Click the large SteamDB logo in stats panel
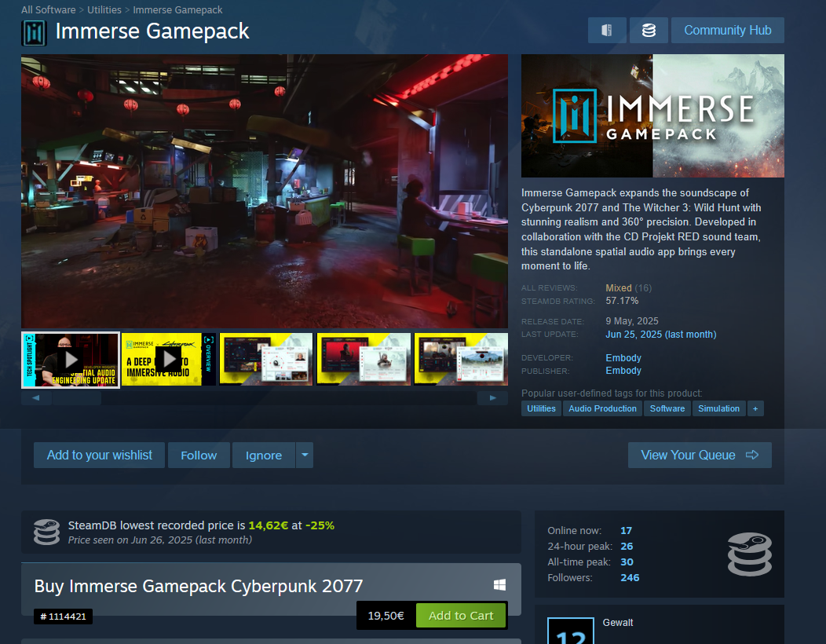826x644 pixels. 750,554
